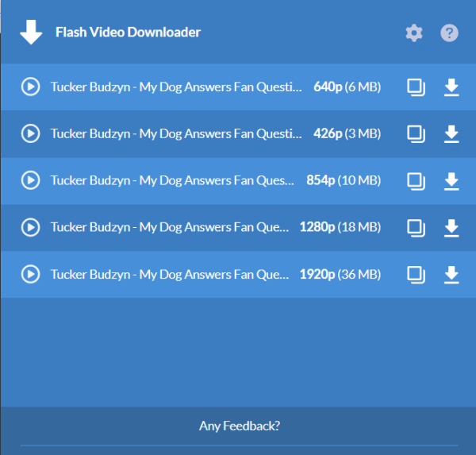Click the Any Feedback? link
The image size is (476, 455).
click(x=240, y=426)
